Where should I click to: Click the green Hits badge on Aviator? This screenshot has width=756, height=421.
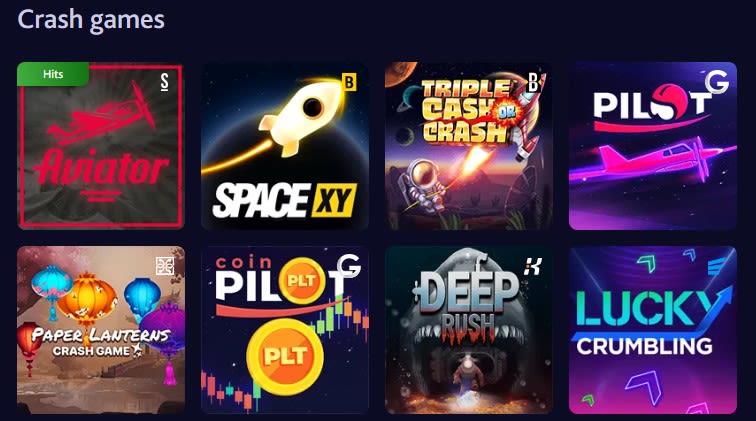click(x=53, y=74)
